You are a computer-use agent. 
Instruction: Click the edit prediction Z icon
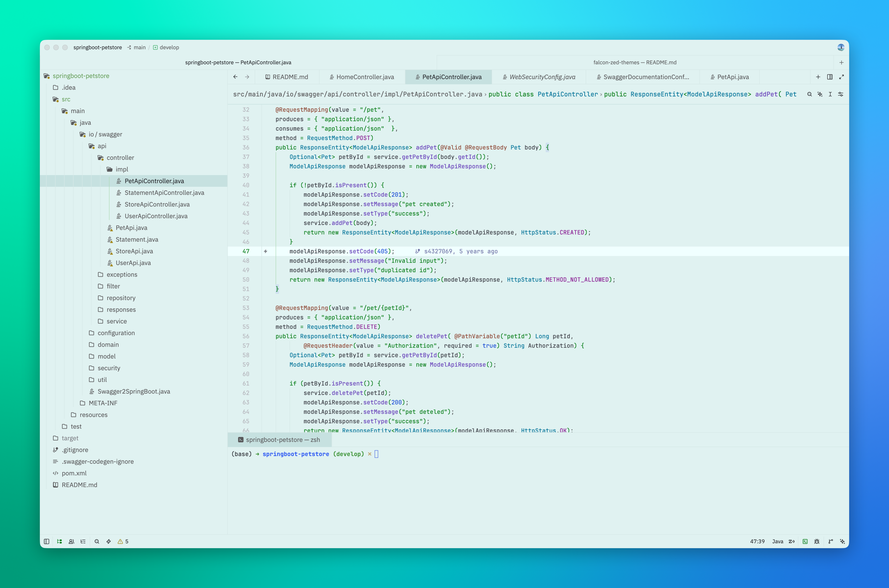pyautogui.click(x=791, y=541)
